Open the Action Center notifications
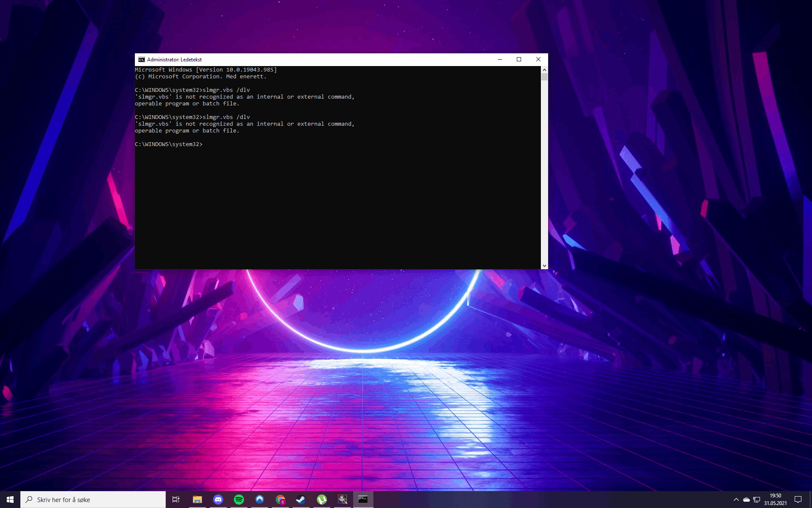This screenshot has width=812, height=508. (798, 500)
